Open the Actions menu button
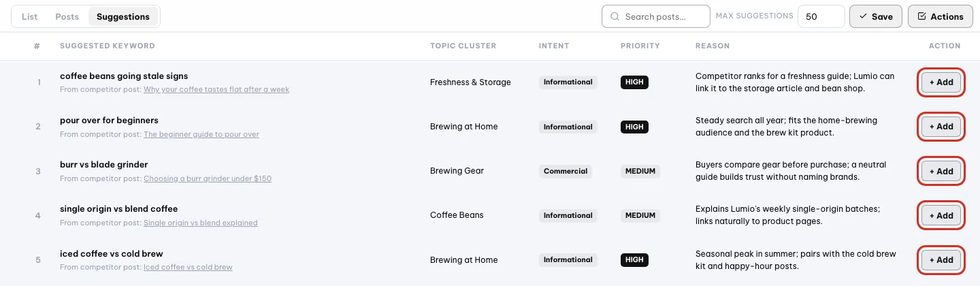 point(941,17)
